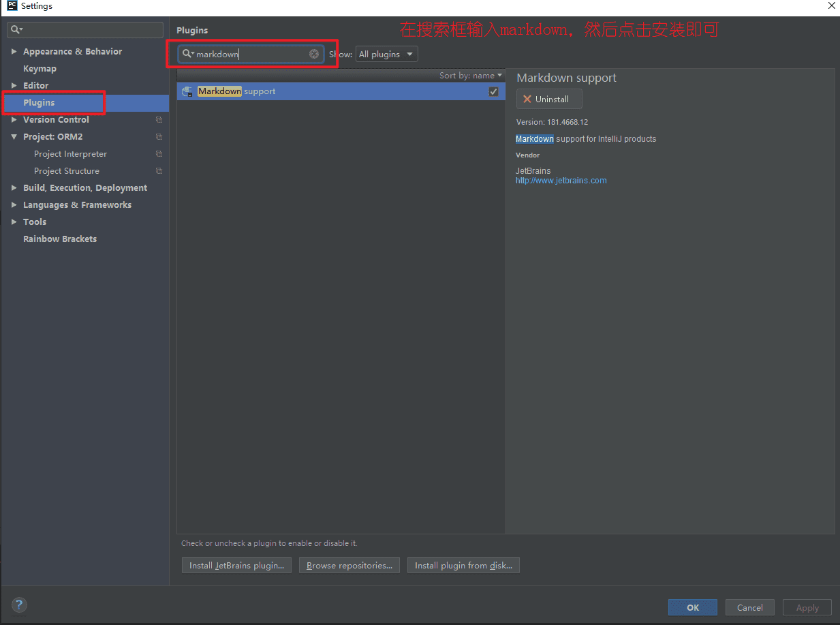
Task: Click Install JetBrains plugin button
Action: (x=236, y=566)
